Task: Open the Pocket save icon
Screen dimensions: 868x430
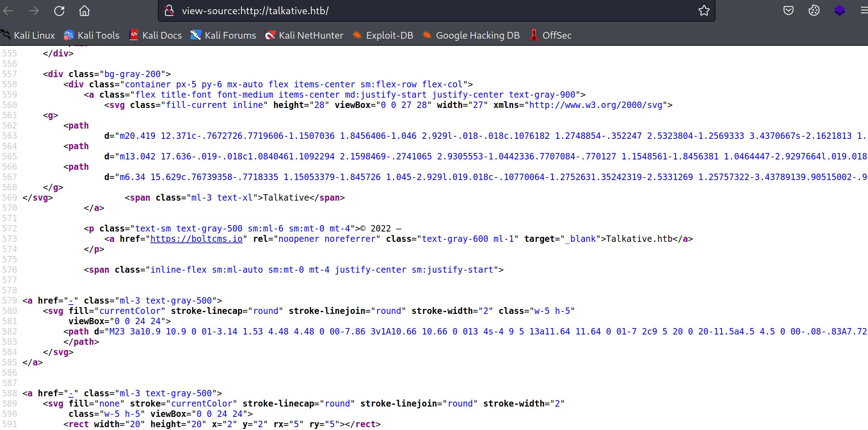Action: tap(788, 11)
